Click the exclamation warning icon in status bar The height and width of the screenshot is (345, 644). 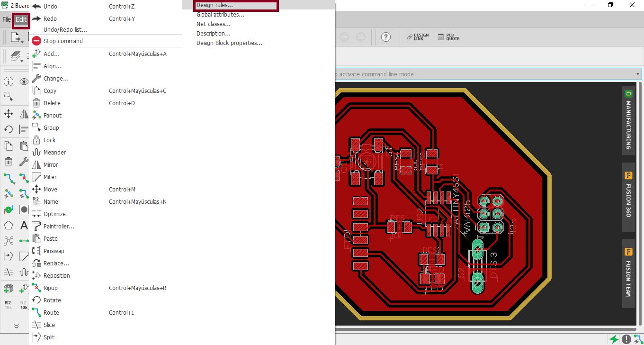click(626, 339)
